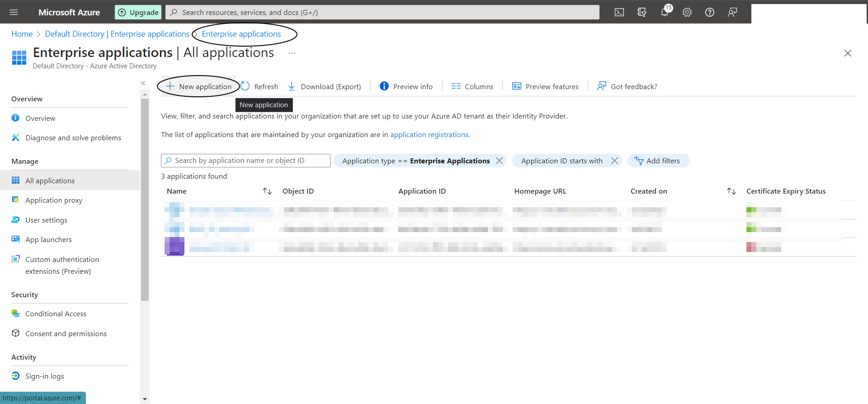The image size is (868, 404).
Task: Collapse the left navigation menu
Action: coord(143,83)
